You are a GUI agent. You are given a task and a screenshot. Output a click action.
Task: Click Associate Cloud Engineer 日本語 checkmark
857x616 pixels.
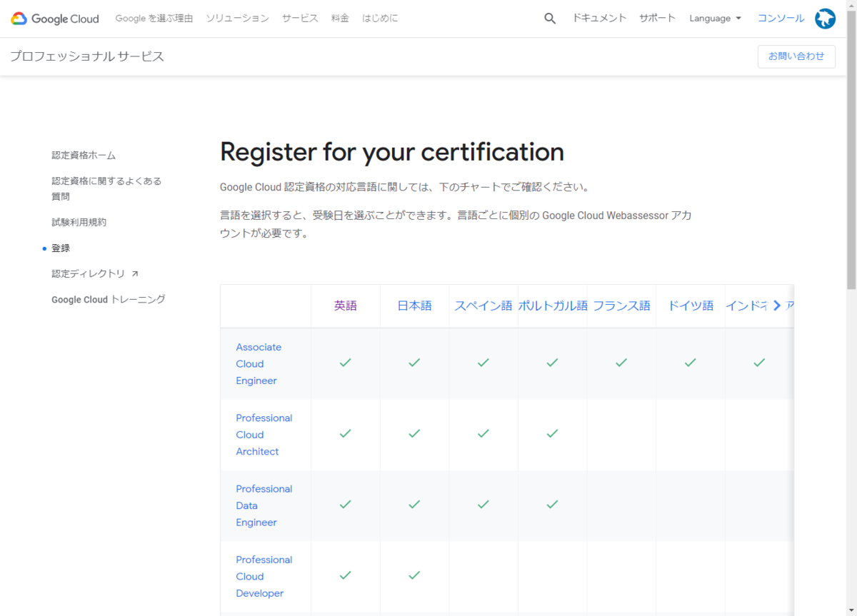pyautogui.click(x=414, y=363)
